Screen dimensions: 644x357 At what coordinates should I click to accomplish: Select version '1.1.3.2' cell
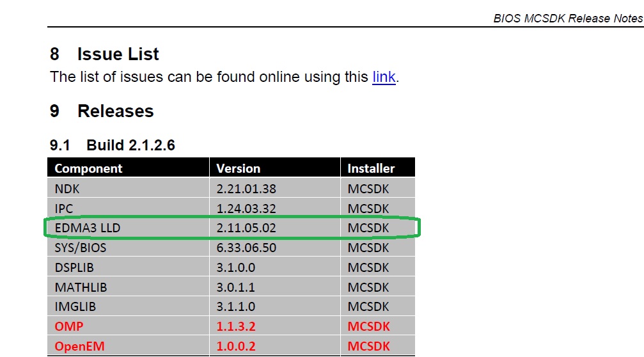[275, 326]
